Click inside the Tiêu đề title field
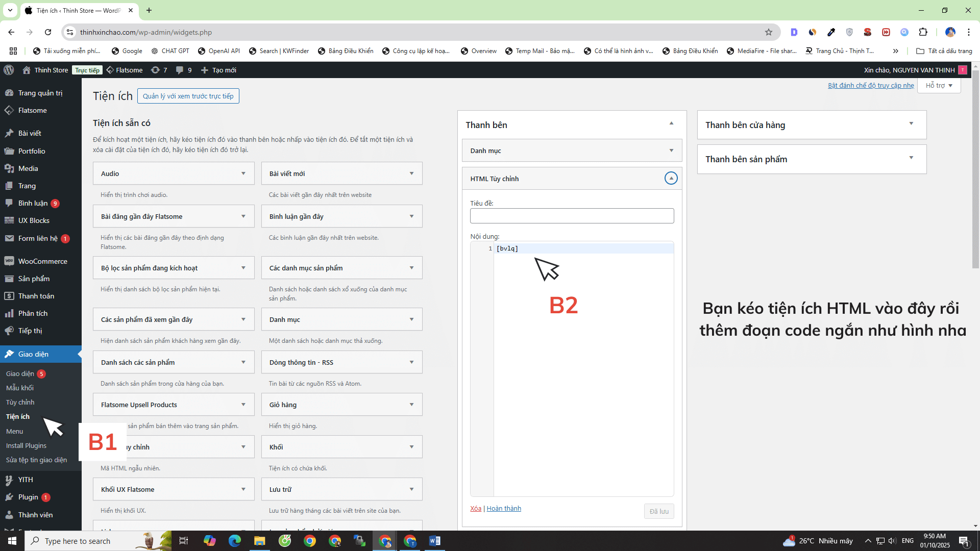Viewport: 980px width, 551px height. (x=572, y=216)
